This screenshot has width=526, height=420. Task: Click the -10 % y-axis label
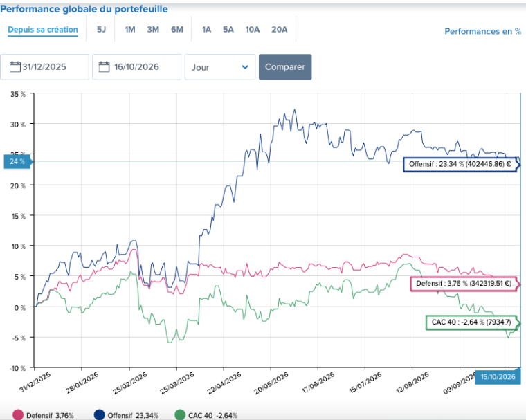pyautogui.click(x=18, y=368)
